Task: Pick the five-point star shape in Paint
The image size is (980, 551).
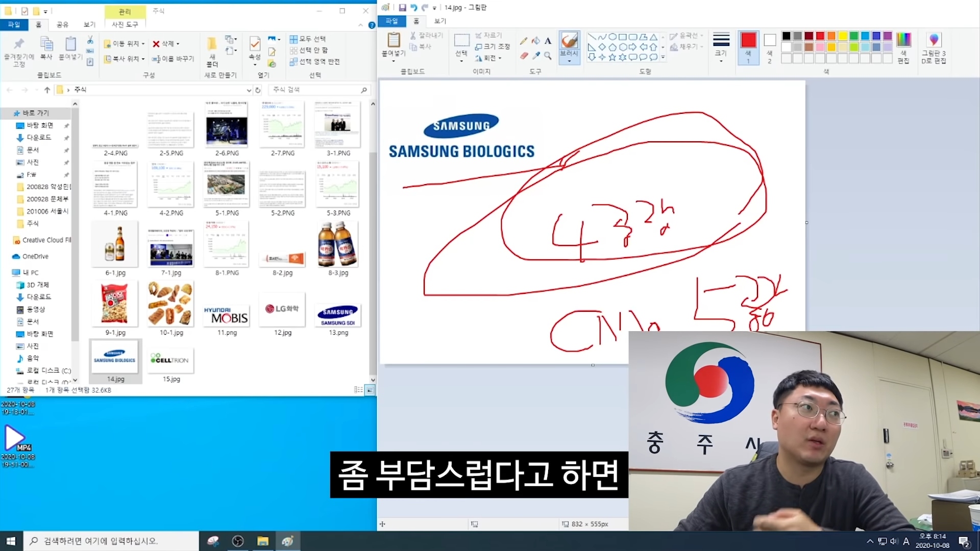Action: coord(612,57)
